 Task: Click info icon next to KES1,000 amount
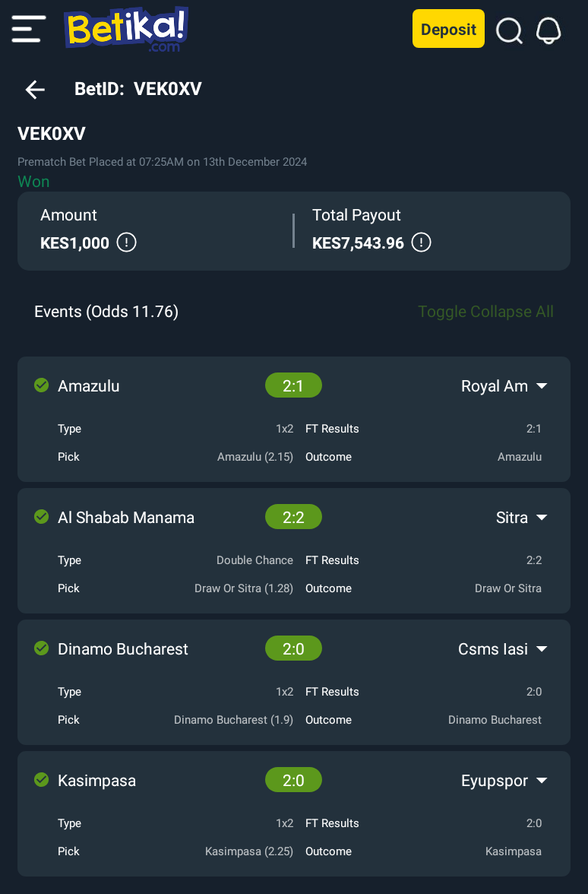[126, 243]
